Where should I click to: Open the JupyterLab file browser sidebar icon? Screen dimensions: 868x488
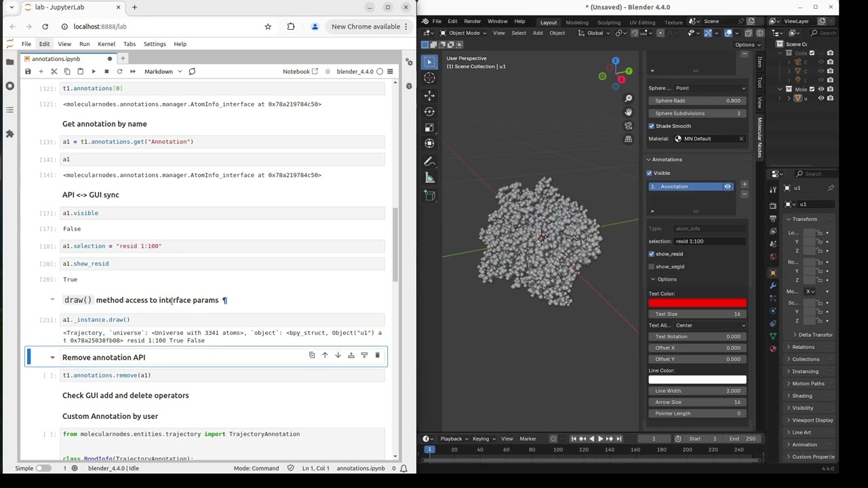click(9, 62)
